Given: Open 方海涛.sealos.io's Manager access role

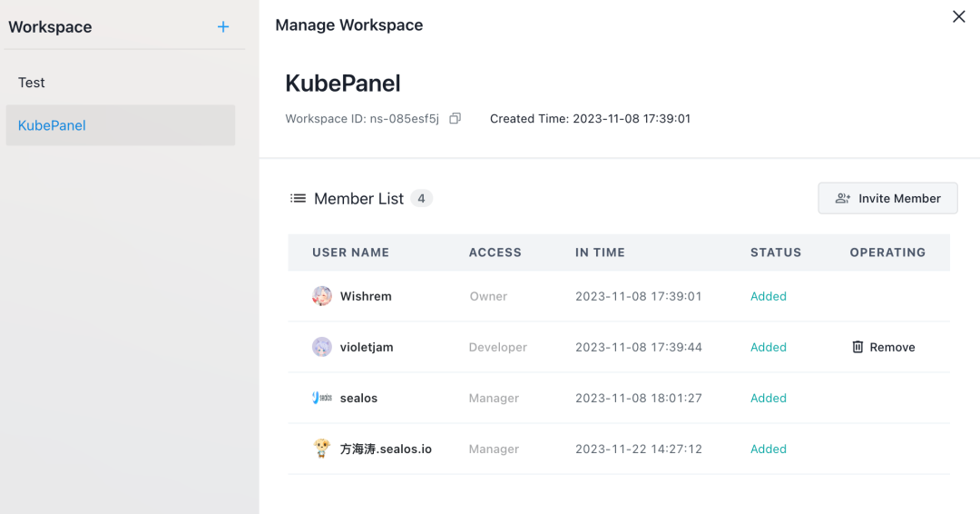Looking at the screenshot, I should (x=494, y=449).
